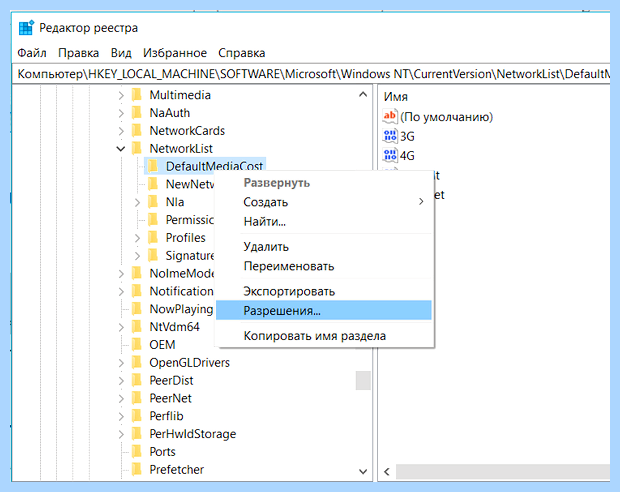Image resolution: width=620 pixels, height=492 pixels.
Task: Click the Nla folder icon
Action: pyautogui.click(x=153, y=202)
